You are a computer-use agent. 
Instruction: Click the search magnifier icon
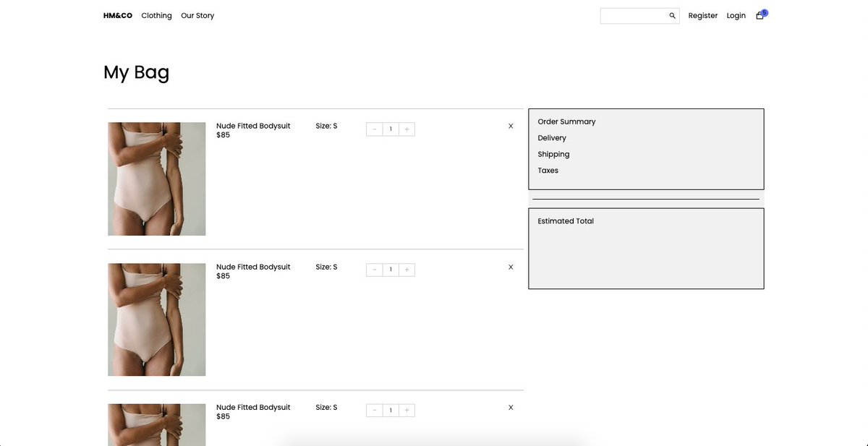tap(672, 16)
